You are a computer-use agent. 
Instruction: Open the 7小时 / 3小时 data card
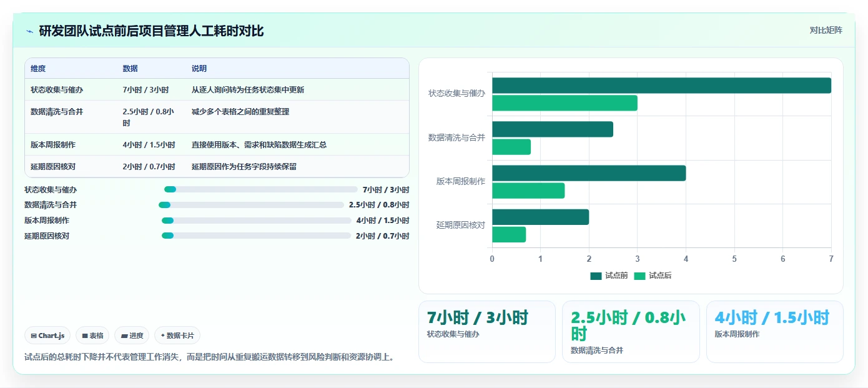coord(487,332)
